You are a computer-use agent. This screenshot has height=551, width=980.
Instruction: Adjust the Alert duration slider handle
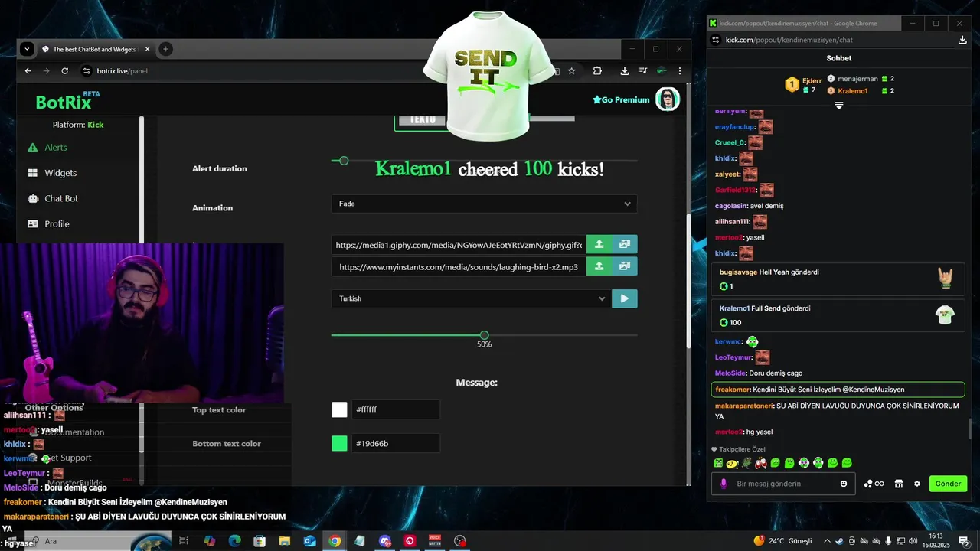pos(344,161)
